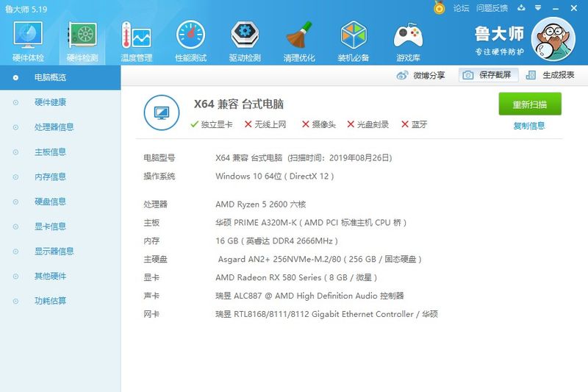Close the 鲁大师 window
Image resolution: width=588 pixels, height=392 pixels.
tap(574, 8)
